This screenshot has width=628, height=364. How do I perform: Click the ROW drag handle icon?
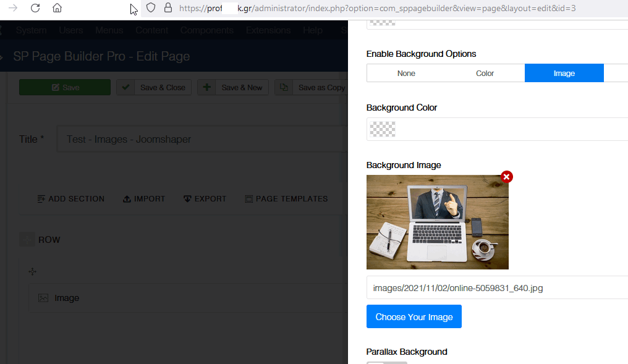(27, 239)
